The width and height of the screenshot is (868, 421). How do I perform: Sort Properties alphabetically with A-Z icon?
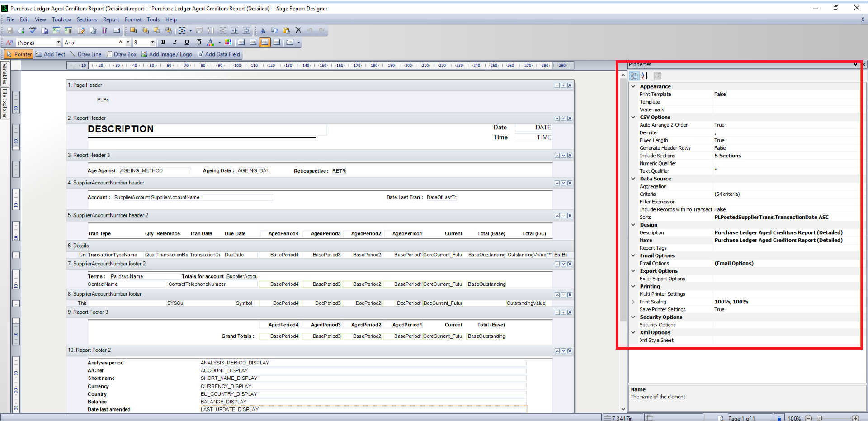pos(645,76)
